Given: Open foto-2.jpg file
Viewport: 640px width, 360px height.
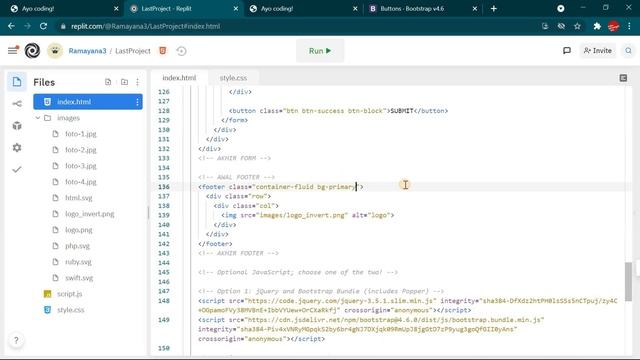Looking at the screenshot, I should (81, 150).
